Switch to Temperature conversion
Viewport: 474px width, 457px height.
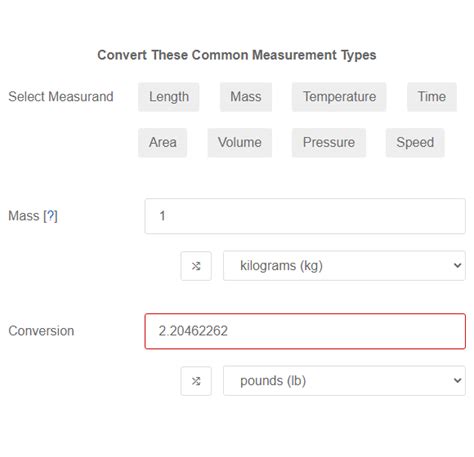tap(339, 97)
